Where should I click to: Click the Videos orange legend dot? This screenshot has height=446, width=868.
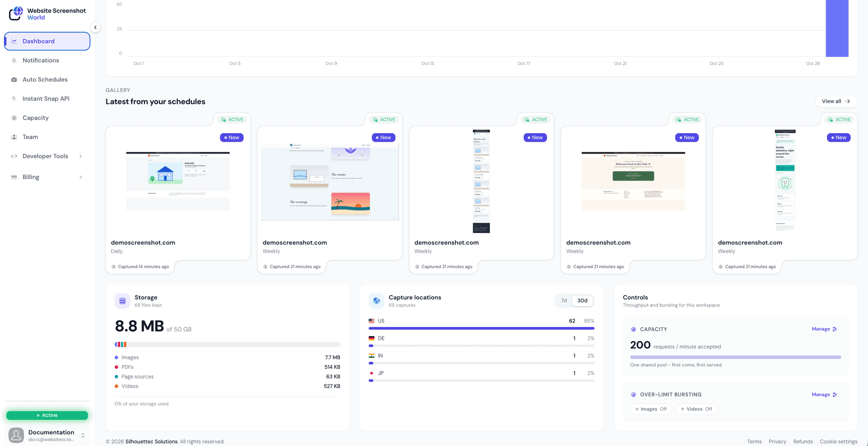coord(116,386)
